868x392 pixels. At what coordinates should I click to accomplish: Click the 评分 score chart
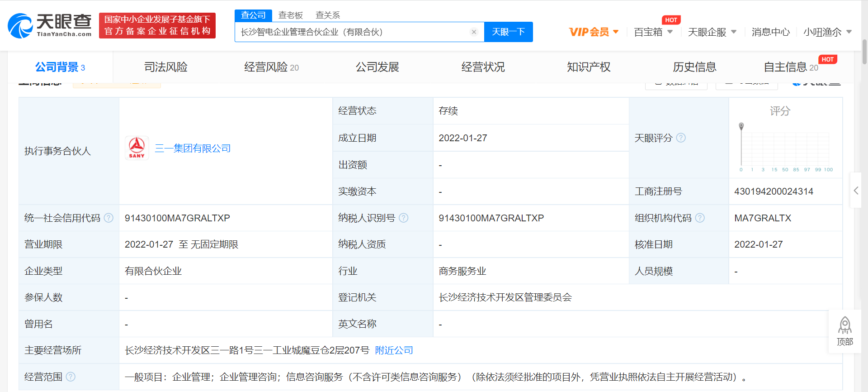click(x=785, y=147)
